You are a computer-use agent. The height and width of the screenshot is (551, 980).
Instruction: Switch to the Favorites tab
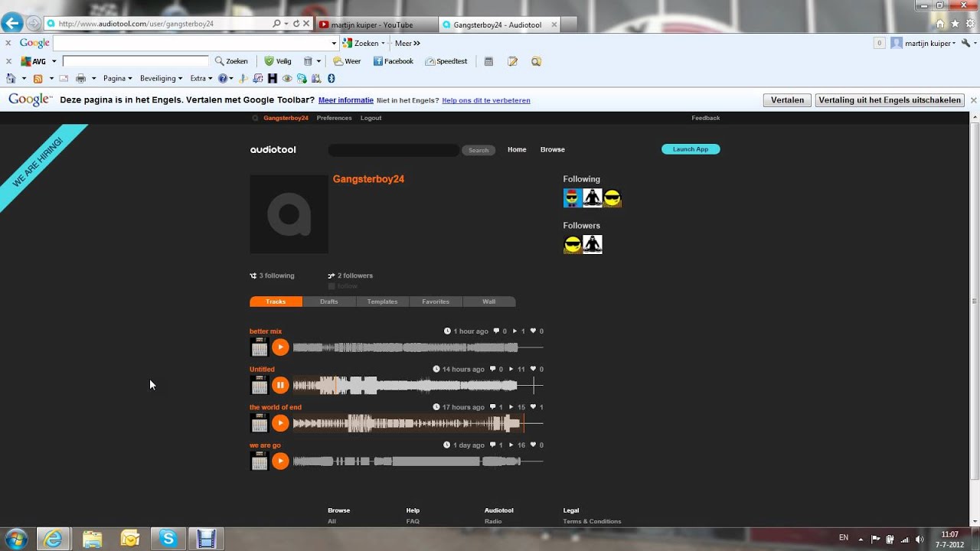coord(436,302)
